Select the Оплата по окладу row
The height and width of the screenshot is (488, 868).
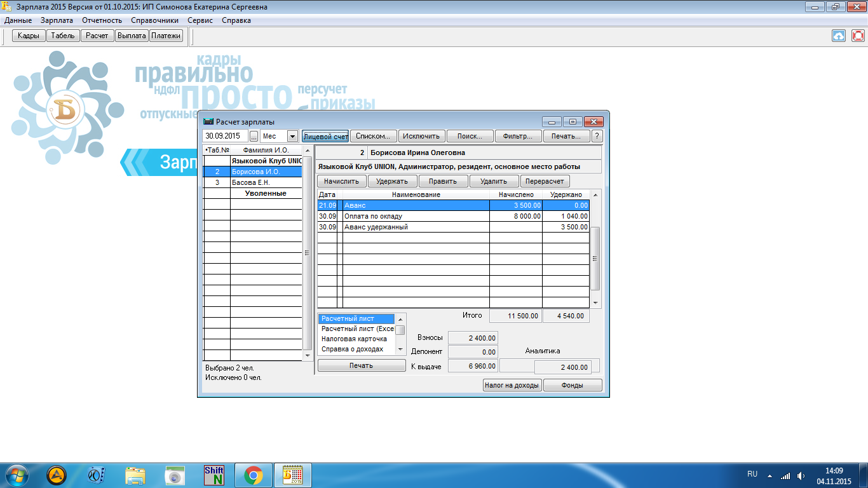416,216
